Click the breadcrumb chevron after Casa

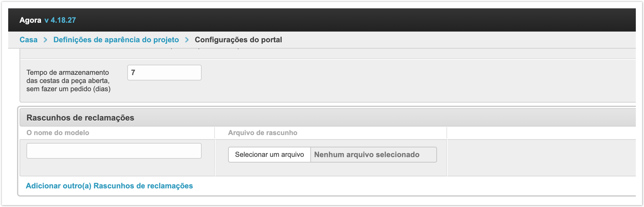[x=45, y=40]
